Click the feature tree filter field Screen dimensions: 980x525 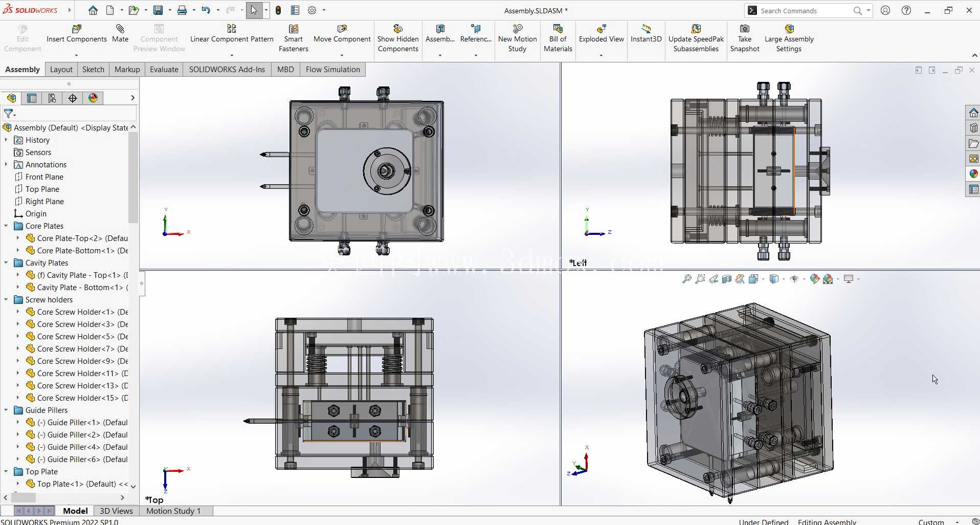[70, 114]
